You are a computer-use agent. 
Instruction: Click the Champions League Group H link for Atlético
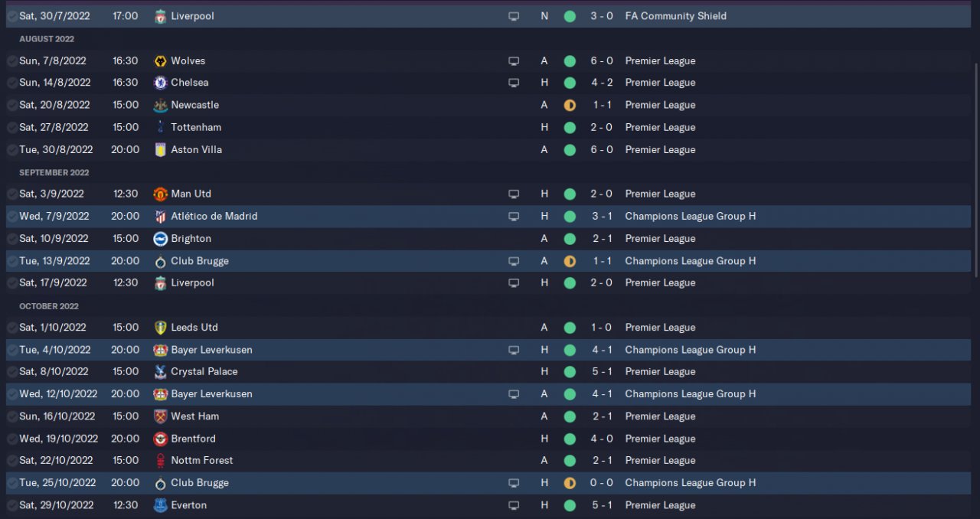pos(690,217)
